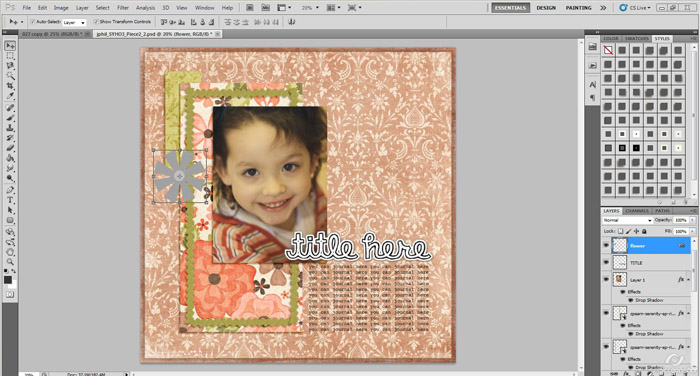700x376 pixels.
Task: Select the Quick Selection tool
Action: [x=10, y=76]
